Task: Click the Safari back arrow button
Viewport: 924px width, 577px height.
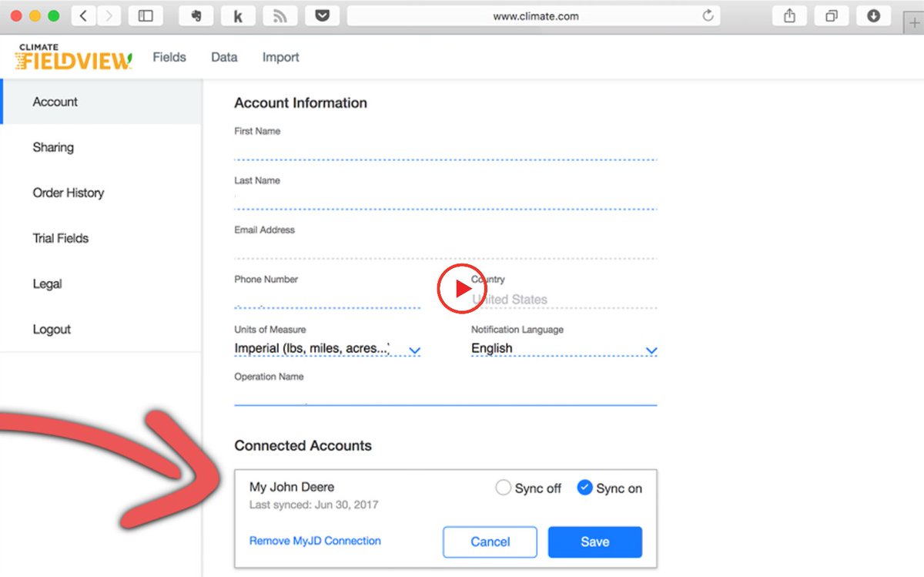Action: click(83, 15)
